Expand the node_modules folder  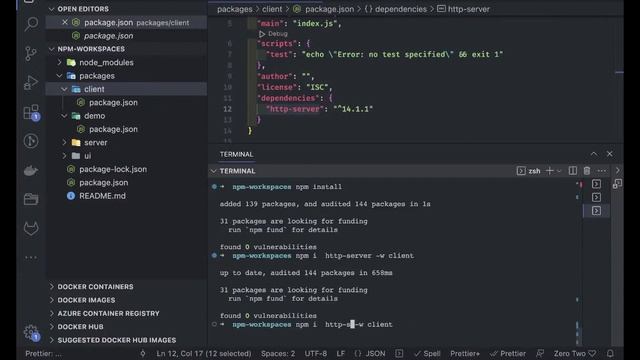[60, 62]
